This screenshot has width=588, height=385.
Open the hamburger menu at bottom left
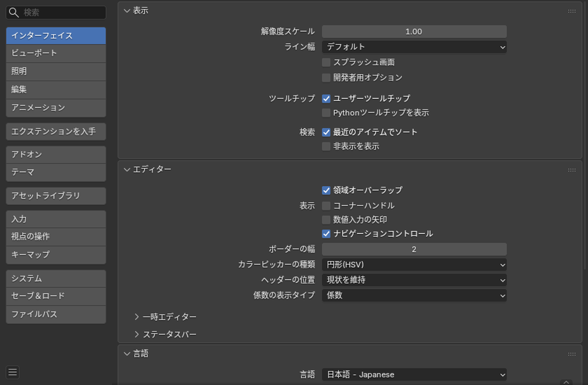[x=12, y=372]
